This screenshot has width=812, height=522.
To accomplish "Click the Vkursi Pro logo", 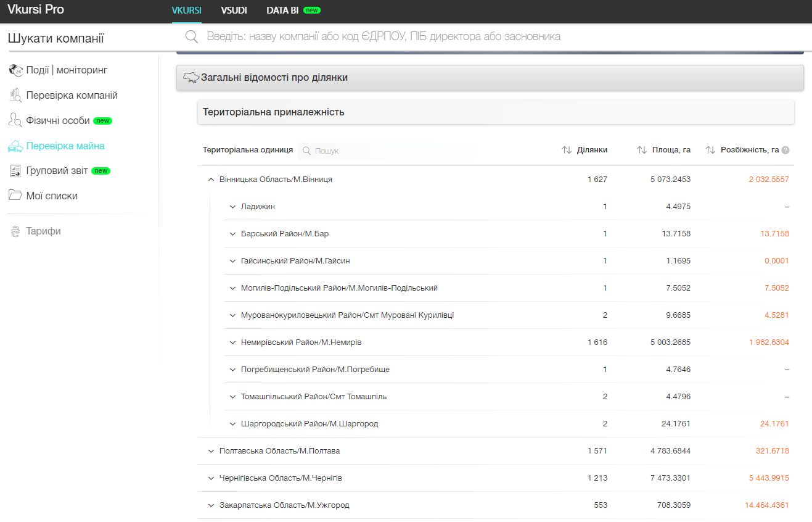I will point(36,10).
